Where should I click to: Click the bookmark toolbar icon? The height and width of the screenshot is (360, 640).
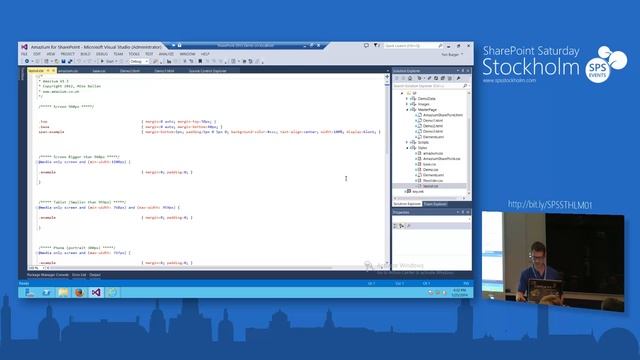[x=200, y=61]
